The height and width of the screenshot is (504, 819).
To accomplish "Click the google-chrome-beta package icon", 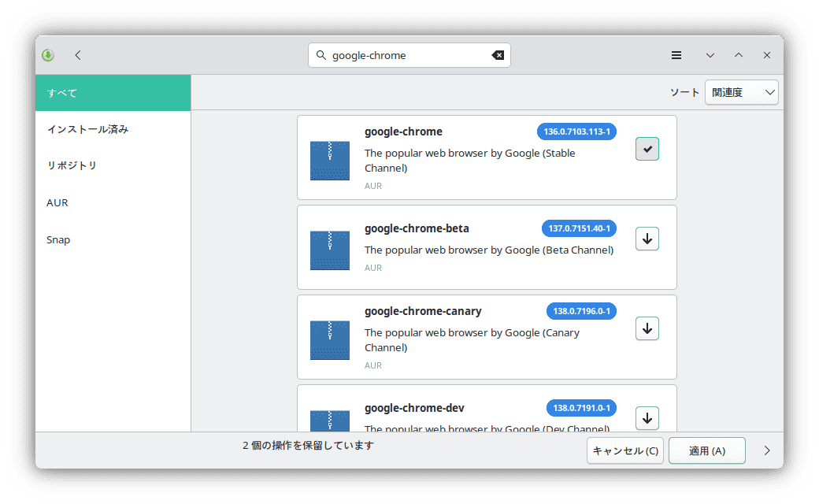I will point(330,250).
